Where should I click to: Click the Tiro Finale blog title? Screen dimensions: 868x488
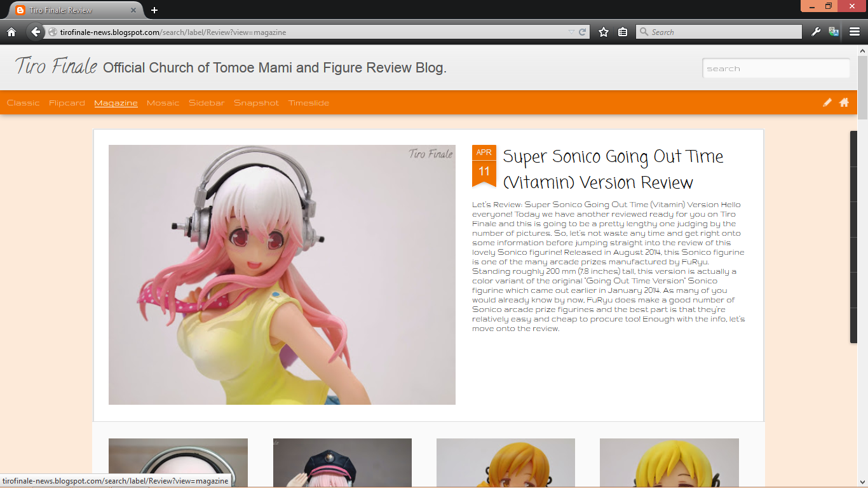tap(56, 65)
